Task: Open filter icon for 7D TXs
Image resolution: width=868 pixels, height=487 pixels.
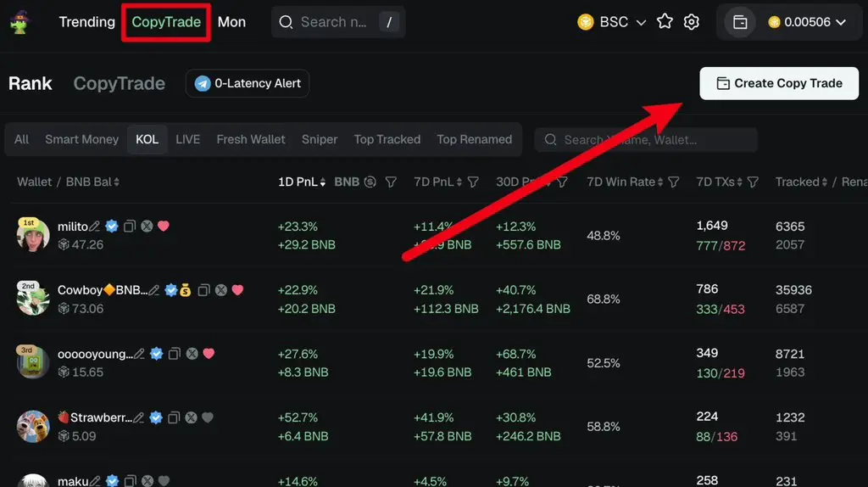Action: (753, 182)
